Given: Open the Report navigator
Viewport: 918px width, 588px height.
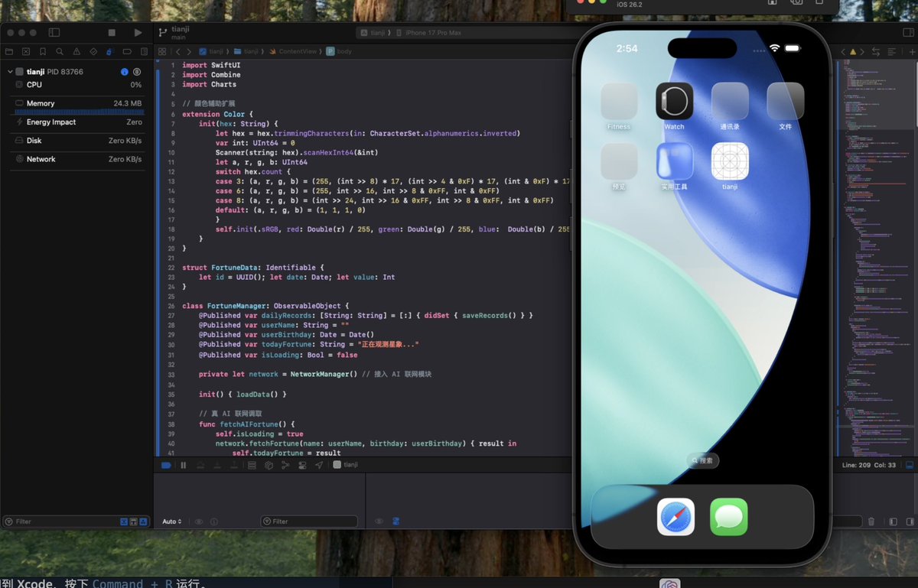Looking at the screenshot, I should (x=143, y=52).
